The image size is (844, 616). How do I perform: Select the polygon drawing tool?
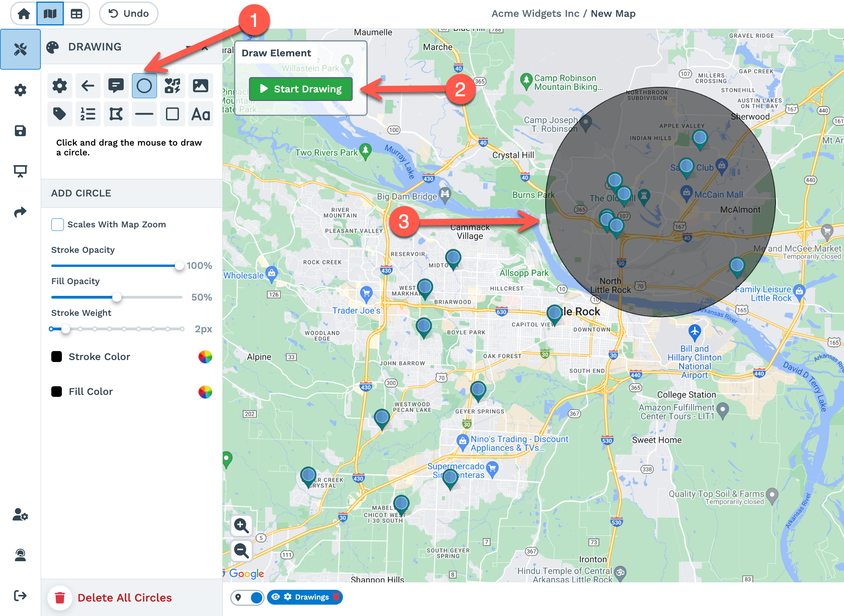click(116, 114)
